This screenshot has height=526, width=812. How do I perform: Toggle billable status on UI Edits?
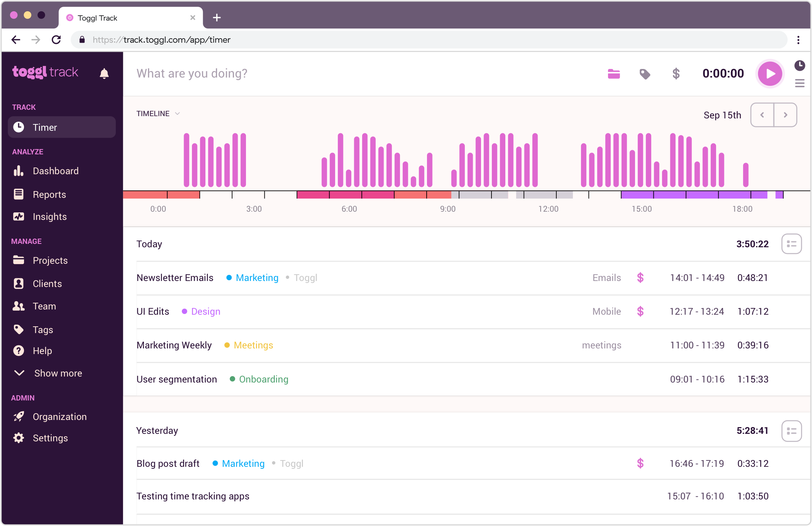pos(640,311)
